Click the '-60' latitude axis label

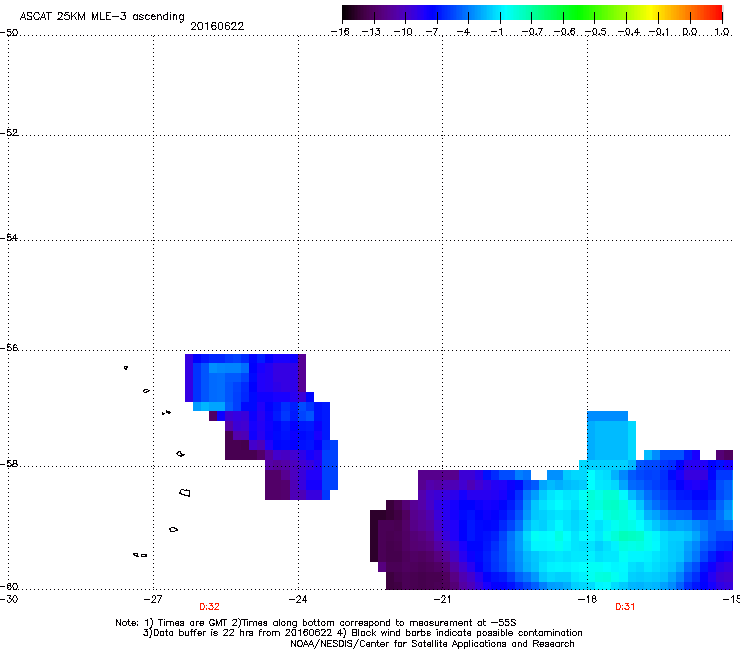tap(9, 586)
